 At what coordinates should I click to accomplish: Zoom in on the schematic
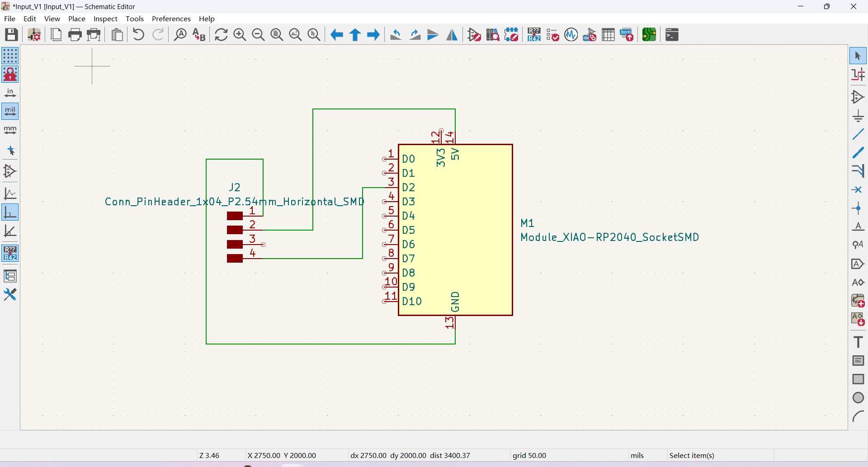[240, 35]
